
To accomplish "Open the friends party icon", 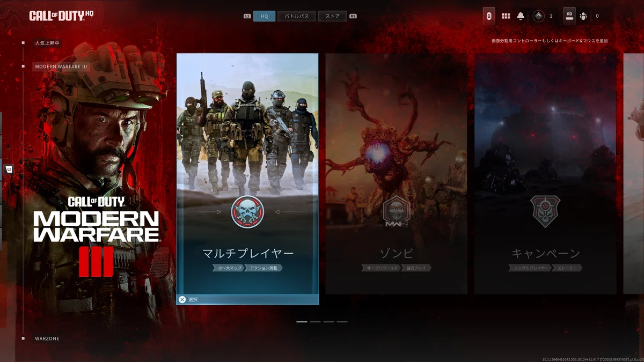I will point(583,16).
